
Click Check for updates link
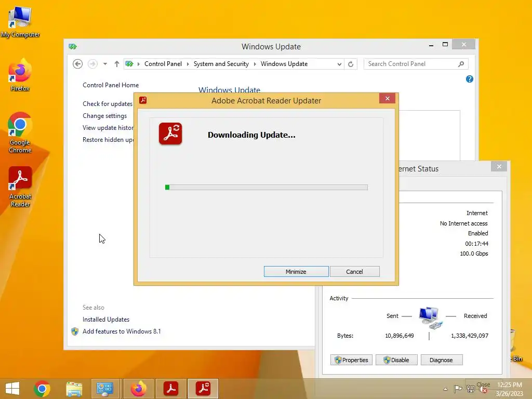108,104
